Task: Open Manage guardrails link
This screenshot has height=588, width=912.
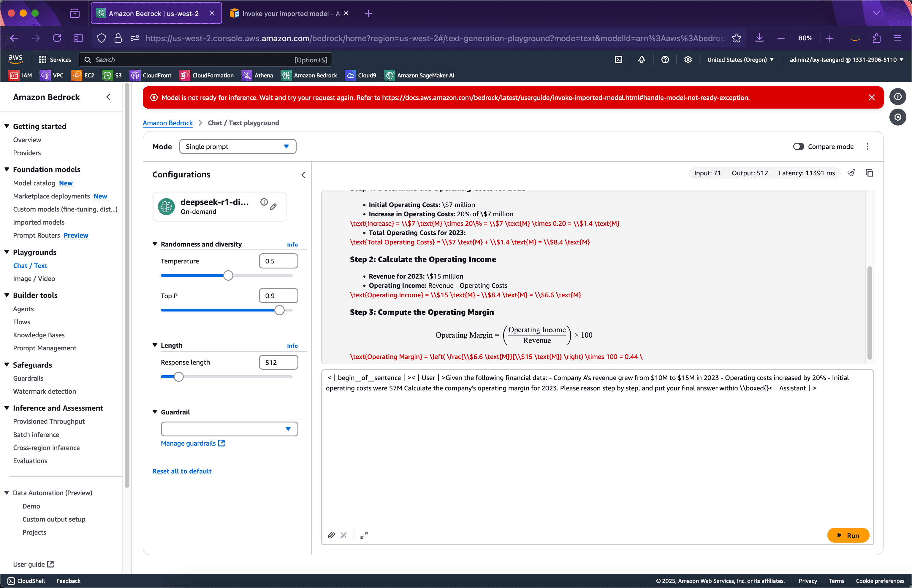Action: tap(193, 443)
